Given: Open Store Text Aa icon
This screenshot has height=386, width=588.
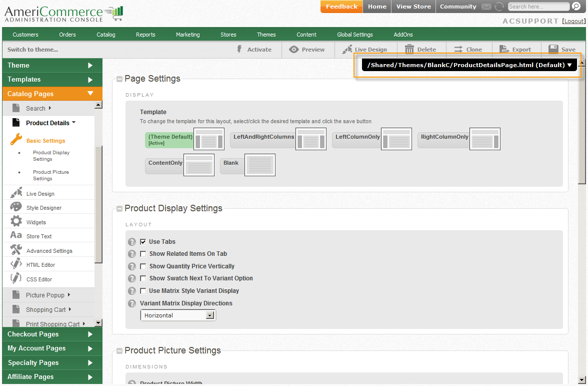Looking at the screenshot, I should click(16, 235).
